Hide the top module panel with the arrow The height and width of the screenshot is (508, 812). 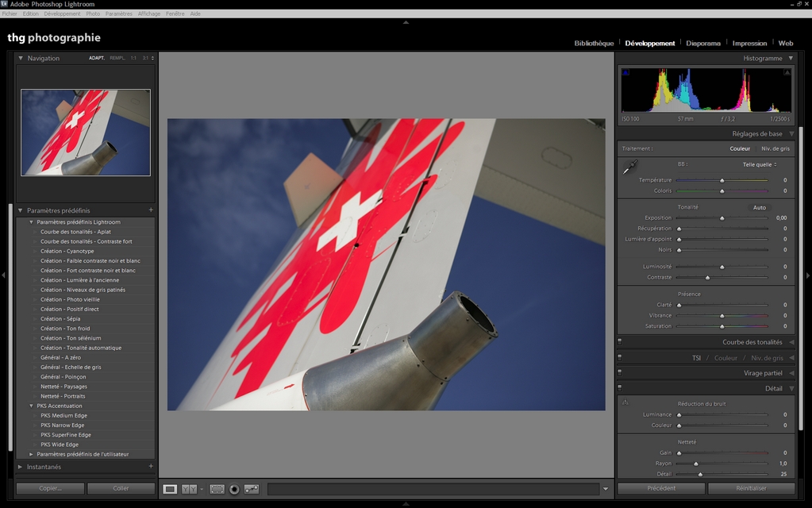[406, 22]
